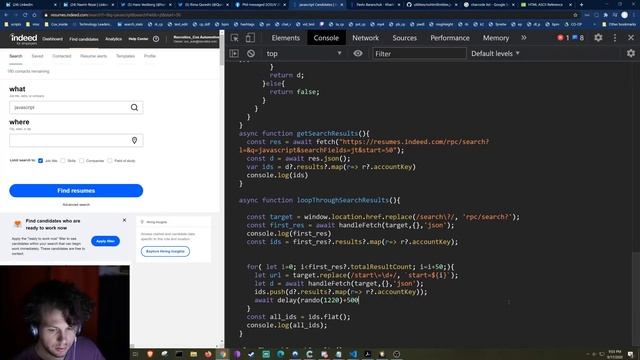
Task: Open Indeed Dashboard link
Action: tap(53, 39)
